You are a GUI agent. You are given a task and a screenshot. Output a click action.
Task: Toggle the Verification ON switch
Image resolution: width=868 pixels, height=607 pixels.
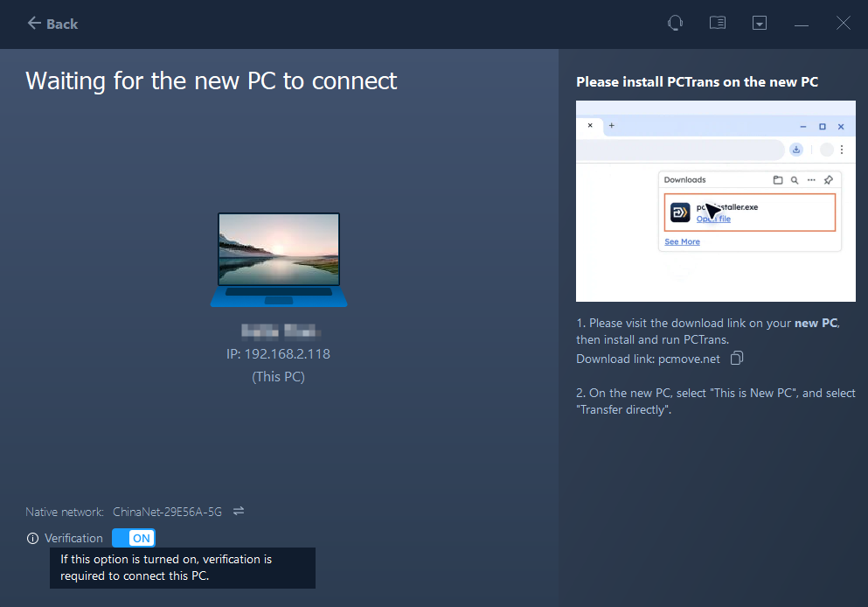point(134,538)
